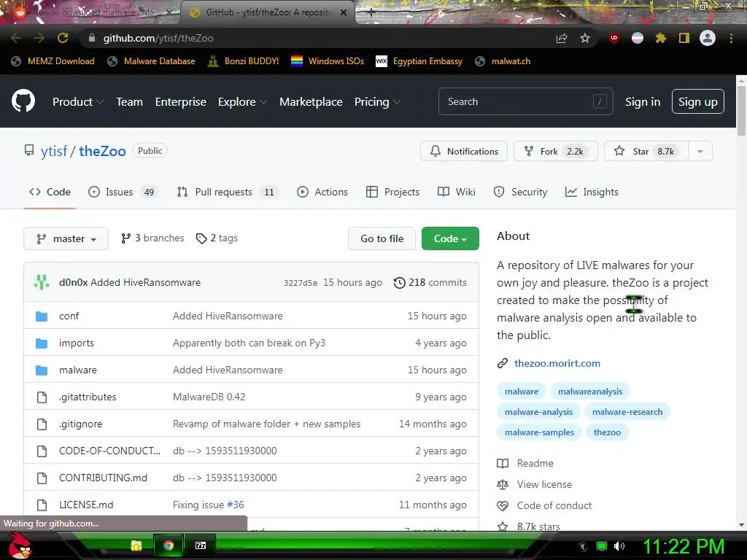
Task: Open the Malware Database bookmark
Action: point(151,61)
